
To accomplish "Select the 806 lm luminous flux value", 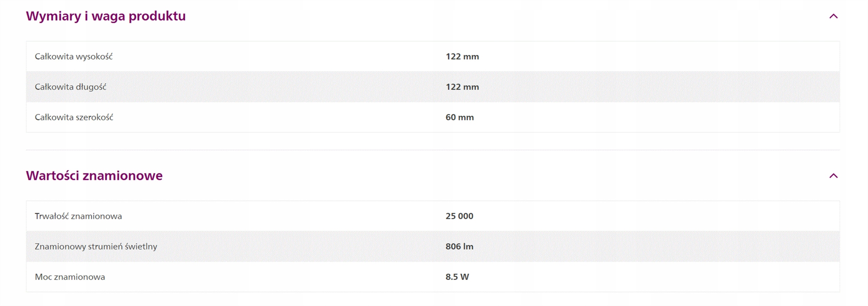I will (459, 246).
